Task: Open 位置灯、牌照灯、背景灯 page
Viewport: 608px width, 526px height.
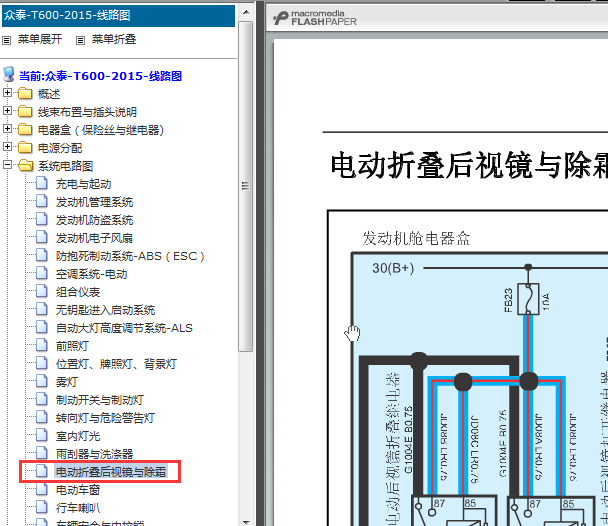Action: [116, 364]
